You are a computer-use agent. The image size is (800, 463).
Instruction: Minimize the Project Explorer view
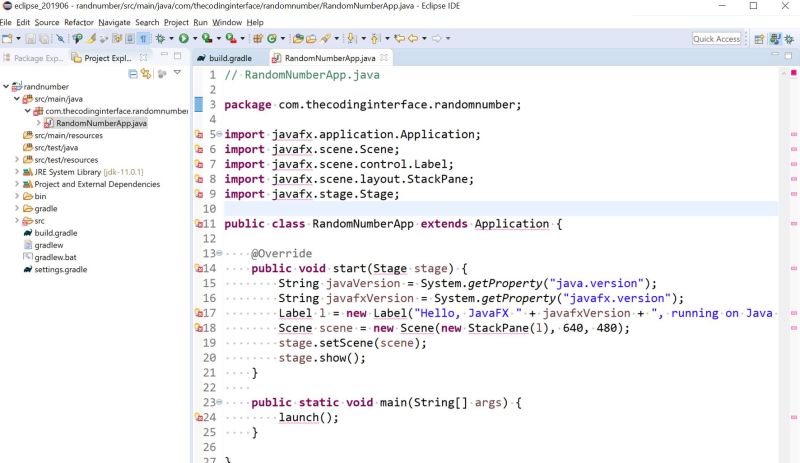click(x=164, y=54)
